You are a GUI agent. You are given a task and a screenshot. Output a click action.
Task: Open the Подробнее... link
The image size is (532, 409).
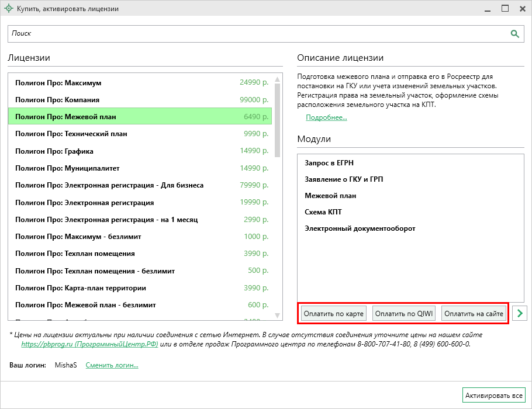(x=326, y=118)
